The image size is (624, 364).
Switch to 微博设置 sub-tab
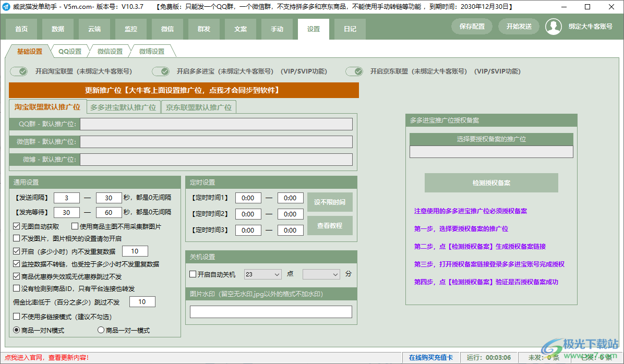(152, 51)
